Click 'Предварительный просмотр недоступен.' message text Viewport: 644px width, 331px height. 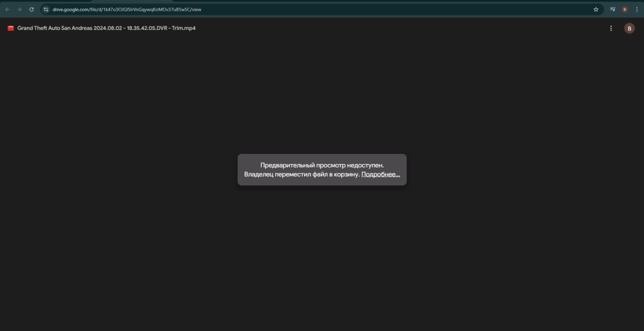click(322, 165)
